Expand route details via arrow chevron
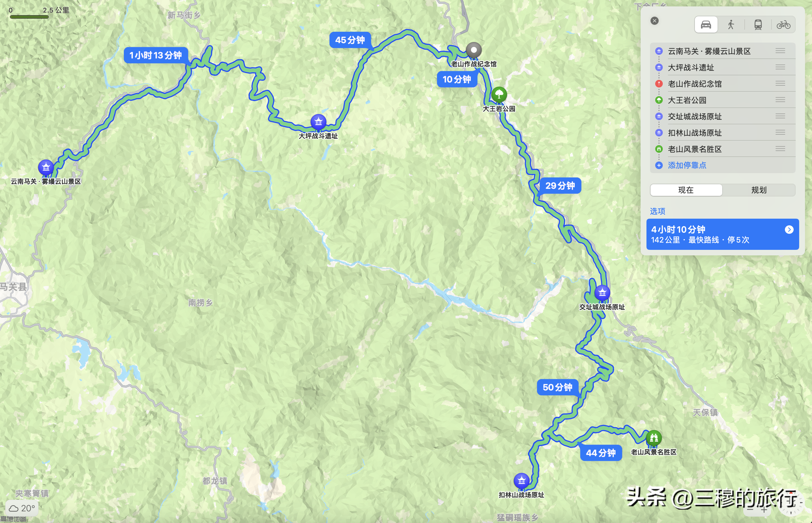The image size is (812, 523). (789, 230)
